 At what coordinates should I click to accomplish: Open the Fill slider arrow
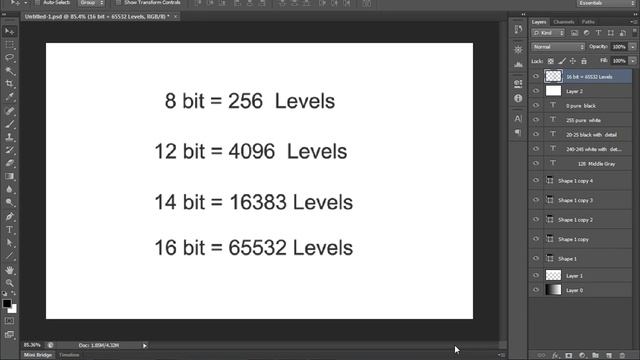[x=633, y=61]
